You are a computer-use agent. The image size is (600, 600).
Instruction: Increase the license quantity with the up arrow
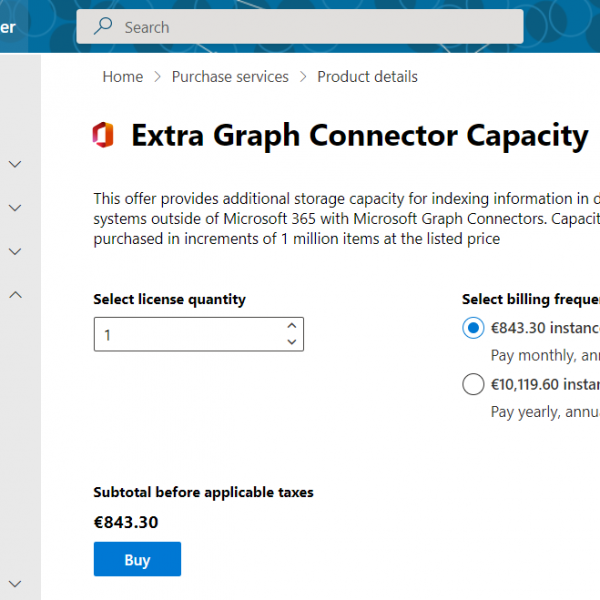291,326
